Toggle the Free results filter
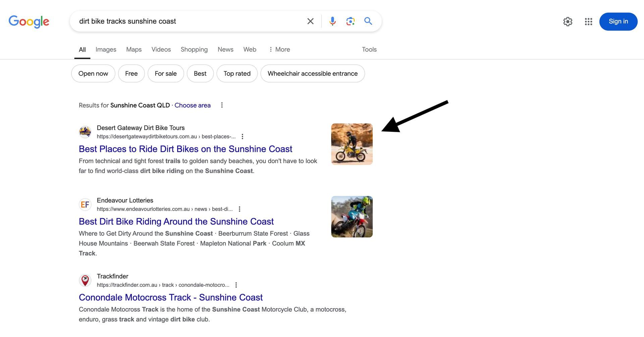Viewport: 644px width, 337px height. 131,73
